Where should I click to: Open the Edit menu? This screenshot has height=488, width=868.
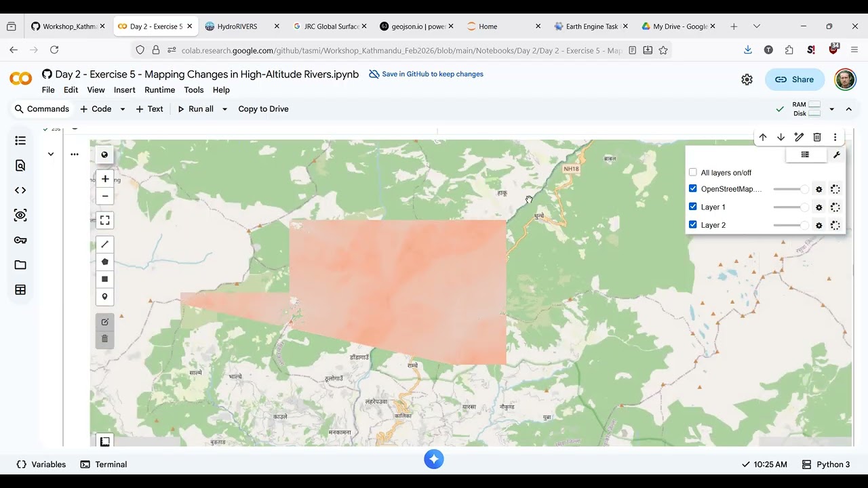click(x=71, y=90)
